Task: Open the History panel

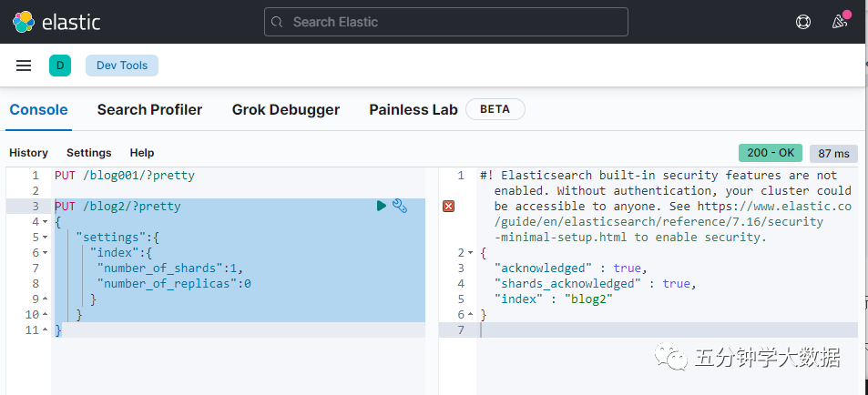Action: (x=28, y=153)
